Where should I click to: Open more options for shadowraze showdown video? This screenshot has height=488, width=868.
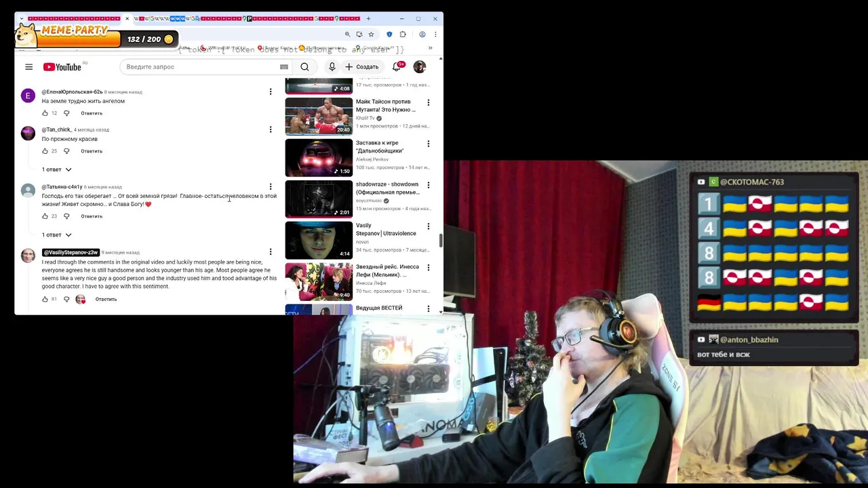point(428,185)
